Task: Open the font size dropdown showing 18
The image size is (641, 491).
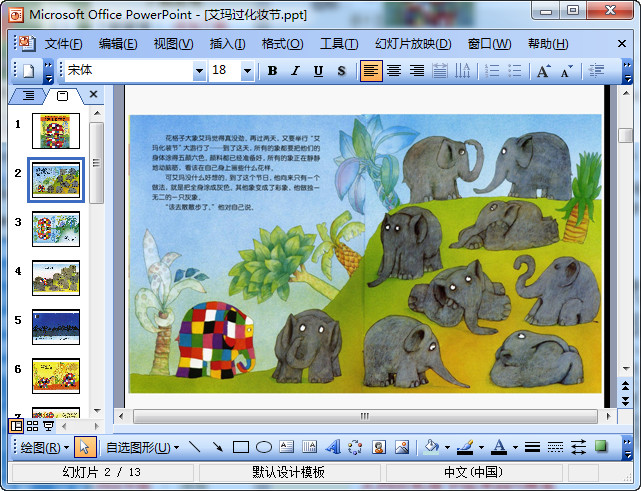Action: tap(247, 71)
